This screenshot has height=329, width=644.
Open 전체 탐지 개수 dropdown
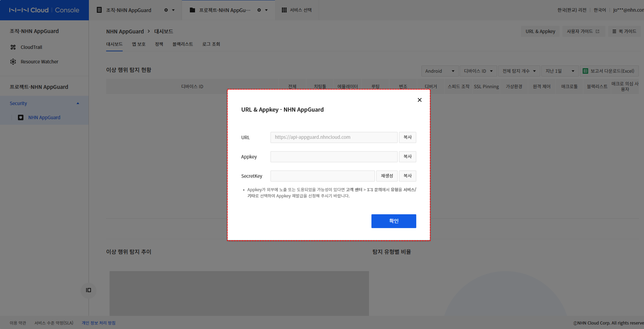click(519, 71)
